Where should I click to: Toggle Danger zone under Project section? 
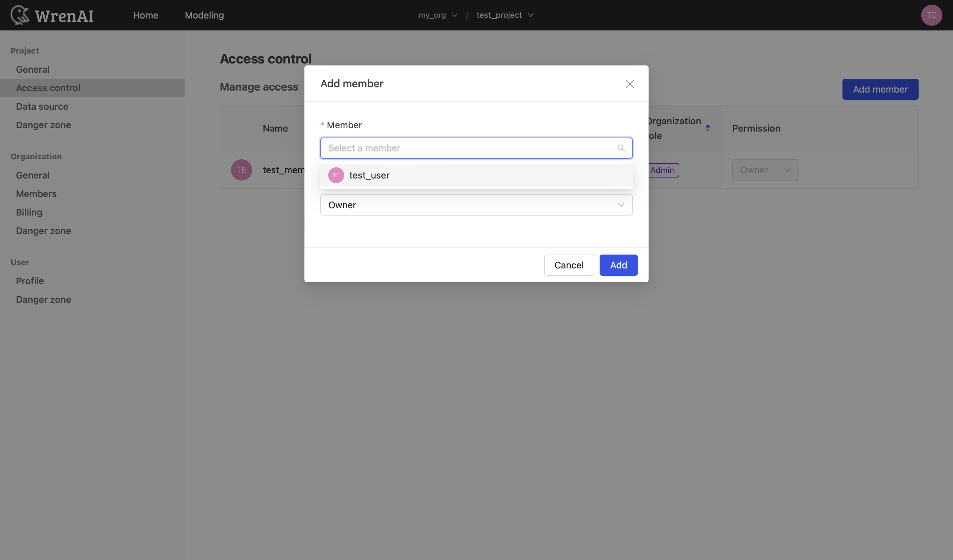pos(43,125)
